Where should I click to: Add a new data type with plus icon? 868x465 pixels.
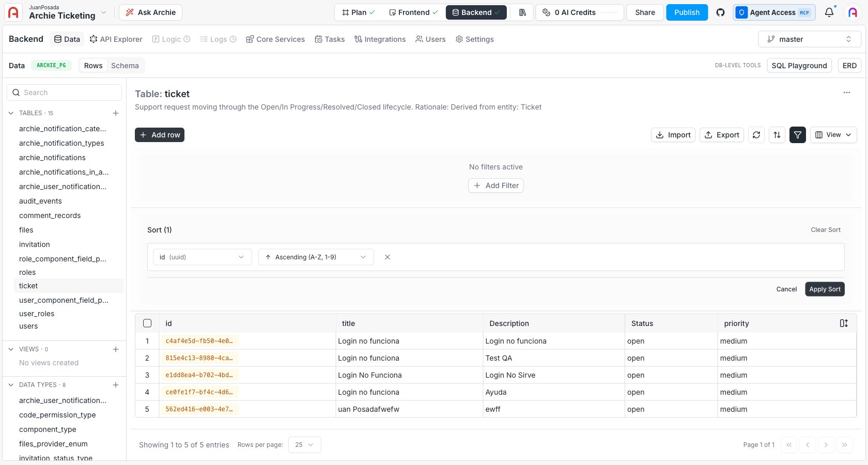(116, 385)
